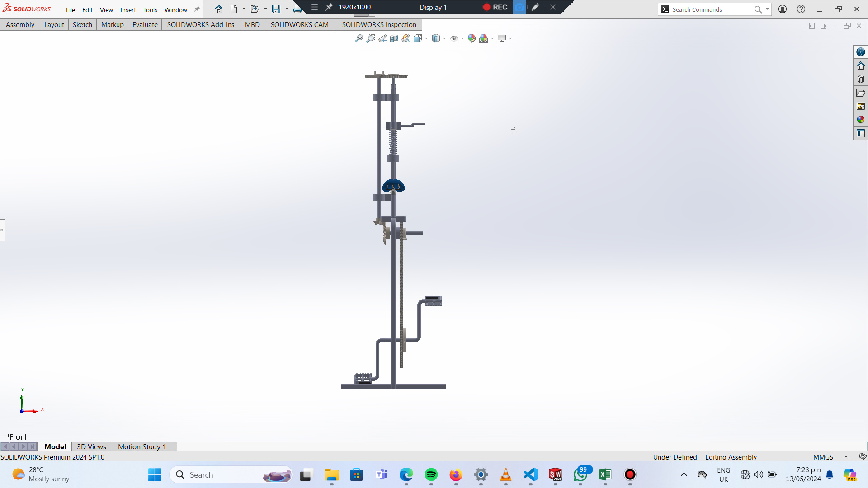Open the Design Library task pane tab
Viewport: 868px width, 488px height.
860,79
